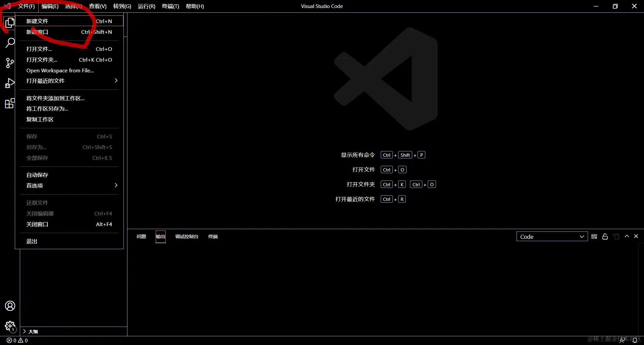
Task: Open the 编辑(E) menu
Action: (x=50, y=6)
